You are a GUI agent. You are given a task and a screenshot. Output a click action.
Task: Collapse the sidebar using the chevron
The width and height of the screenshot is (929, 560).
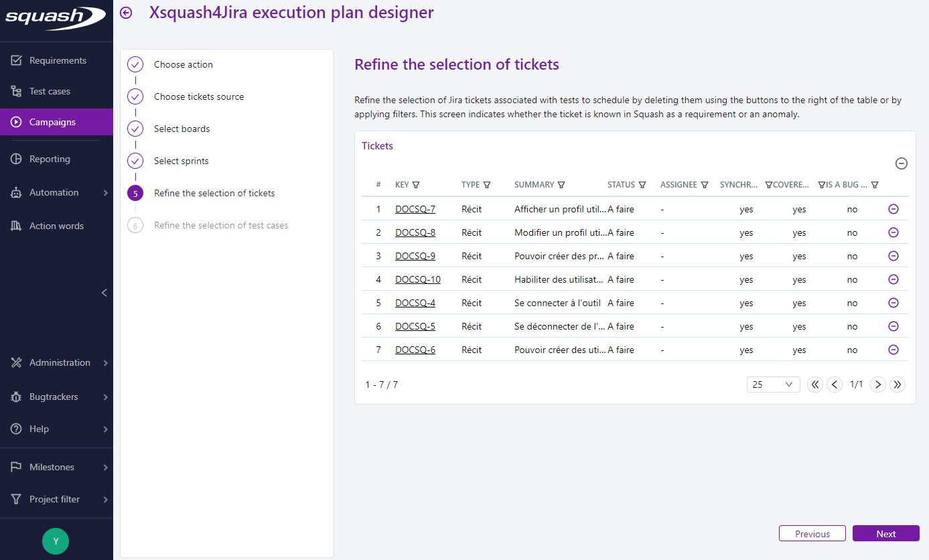click(104, 293)
